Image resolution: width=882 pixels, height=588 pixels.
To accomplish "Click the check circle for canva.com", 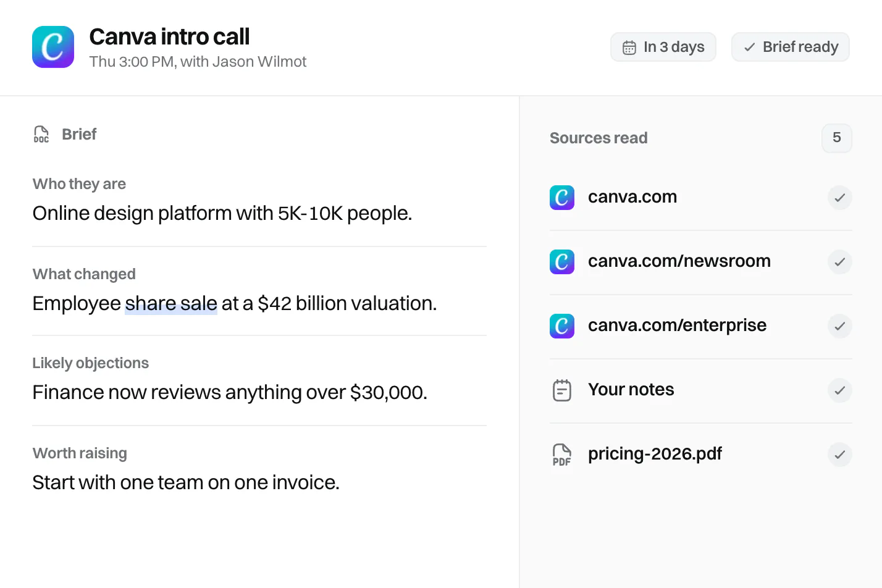I will click(x=840, y=198).
